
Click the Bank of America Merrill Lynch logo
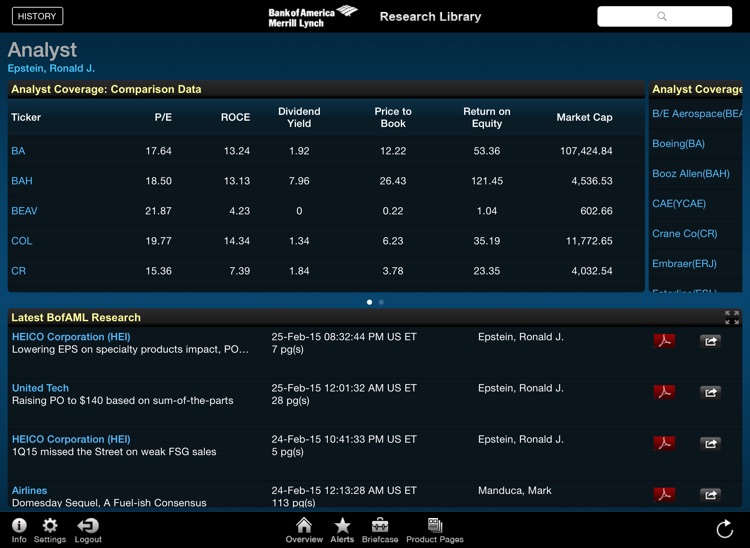[313, 17]
